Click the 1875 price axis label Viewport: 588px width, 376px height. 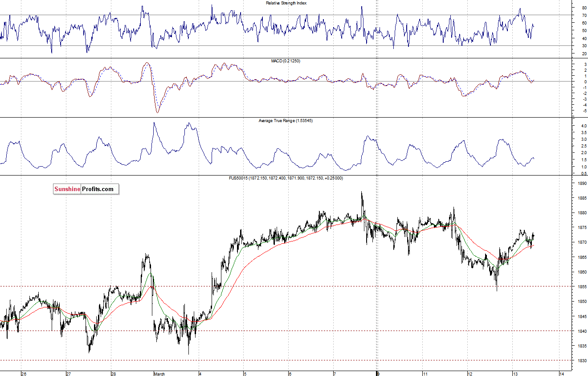coord(582,228)
